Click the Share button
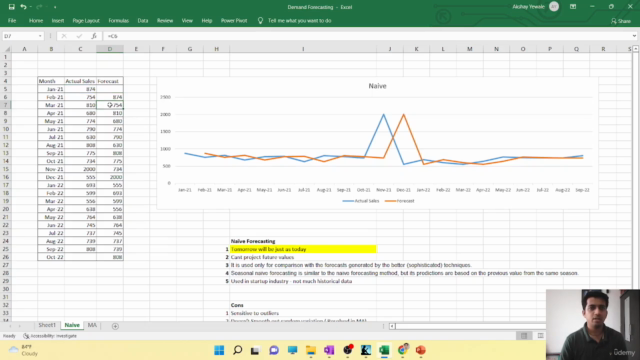Screen dimensions: 640x360 click(621, 21)
